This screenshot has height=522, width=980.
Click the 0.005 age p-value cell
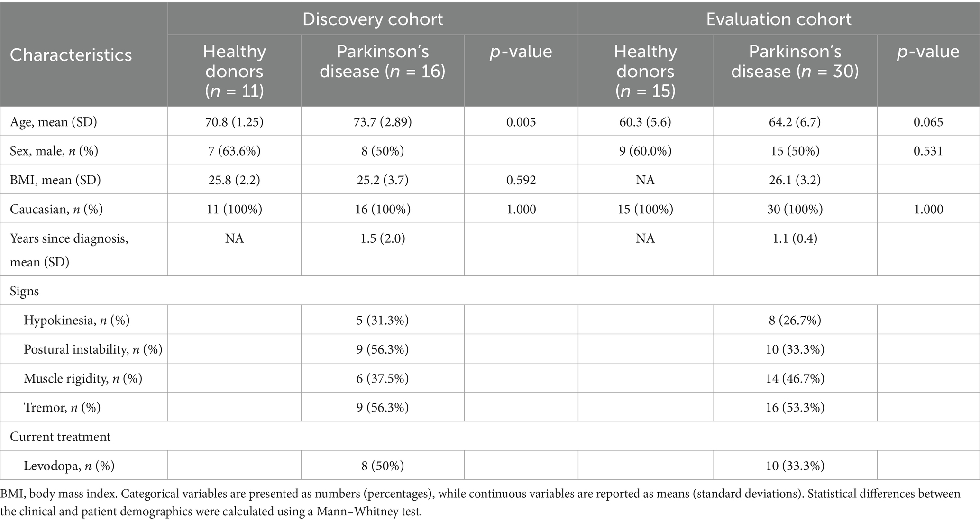pos(521,122)
